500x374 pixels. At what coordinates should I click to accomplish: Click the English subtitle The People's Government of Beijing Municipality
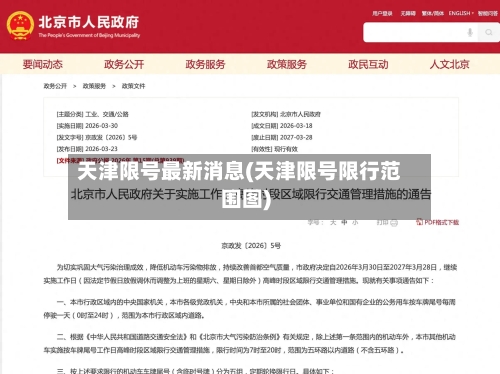coord(89,35)
